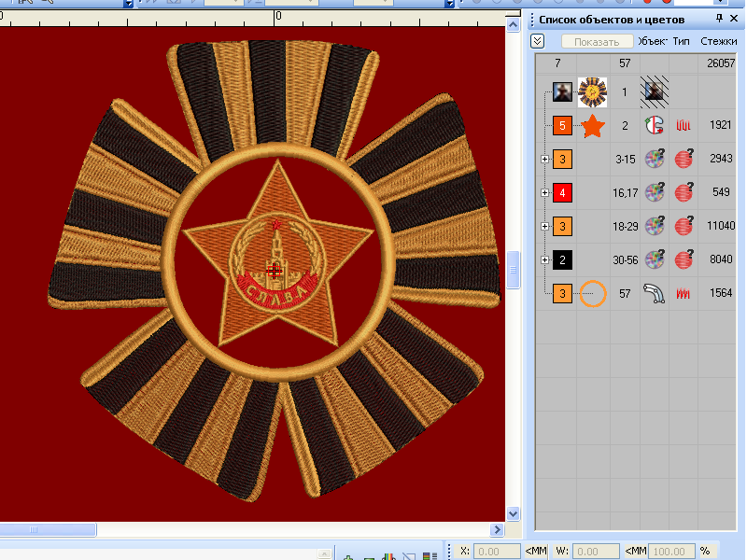
Task: Click the object type icon in the object 2 row
Action: click(x=655, y=125)
